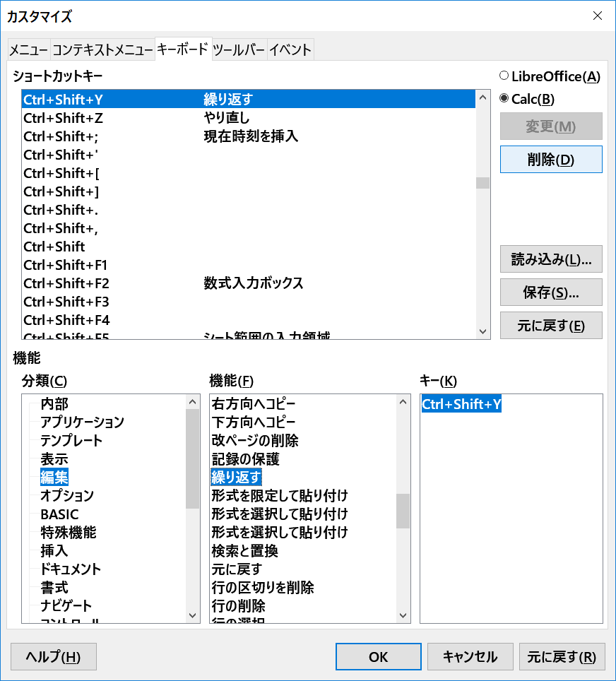Select the 挿入 category in the tree

[54, 551]
